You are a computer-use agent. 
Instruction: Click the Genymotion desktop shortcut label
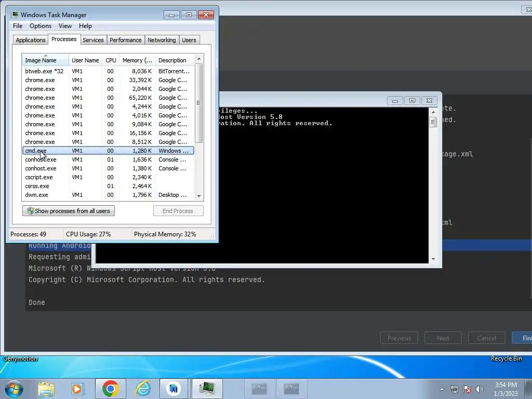click(20, 358)
